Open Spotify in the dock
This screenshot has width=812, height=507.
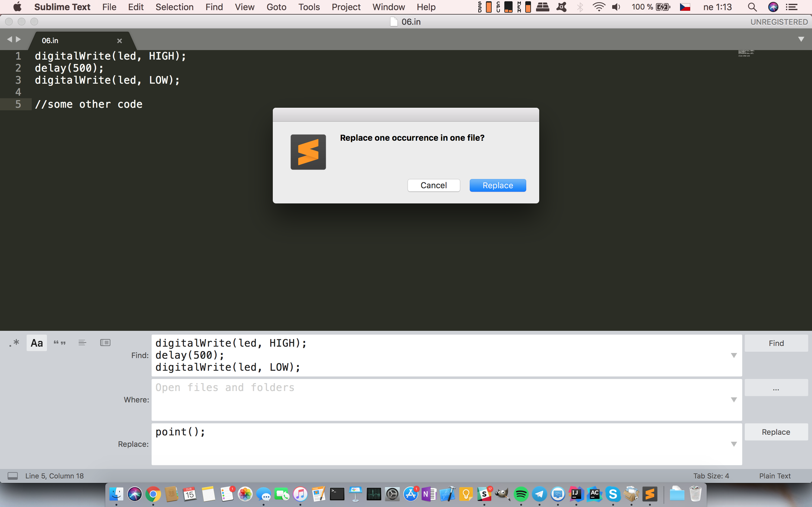tap(521, 494)
